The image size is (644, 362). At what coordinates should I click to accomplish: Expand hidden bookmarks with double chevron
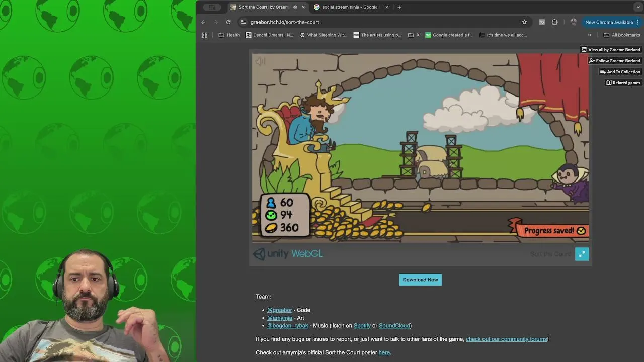click(590, 35)
